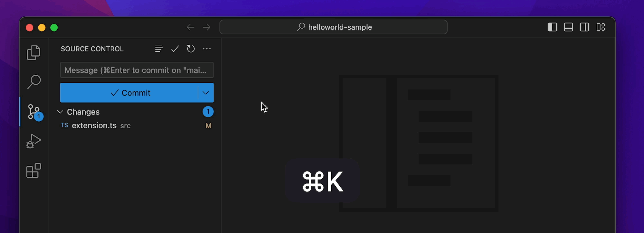The height and width of the screenshot is (233, 644).
Task: Open Source Control more actions menu
Action: tap(207, 49)
